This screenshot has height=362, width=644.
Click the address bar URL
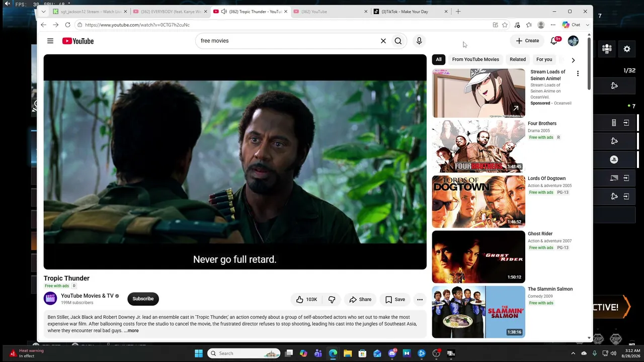point(137,25)
